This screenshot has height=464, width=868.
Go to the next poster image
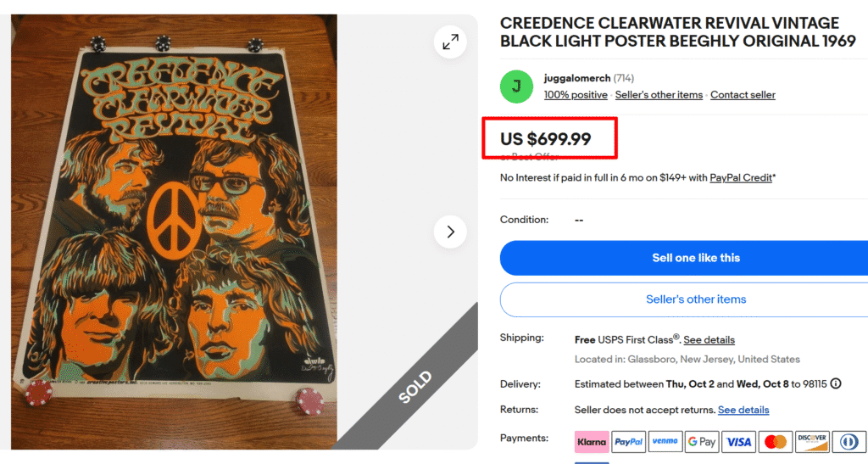(450, 232)
